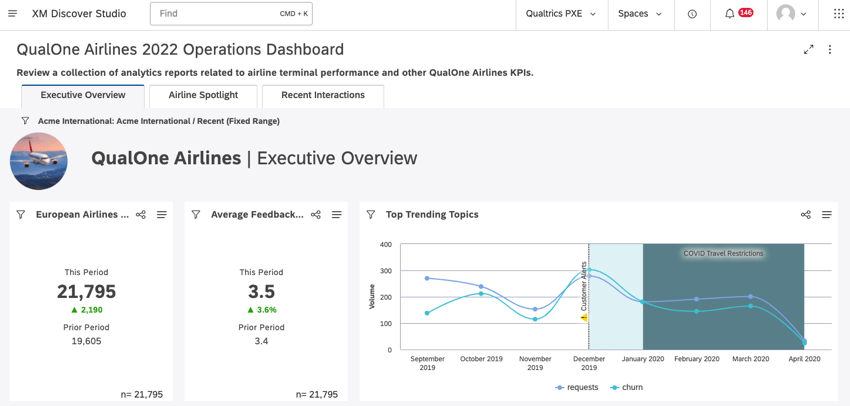
Task: Open the notifications bell
Action: tap(729, 14)
